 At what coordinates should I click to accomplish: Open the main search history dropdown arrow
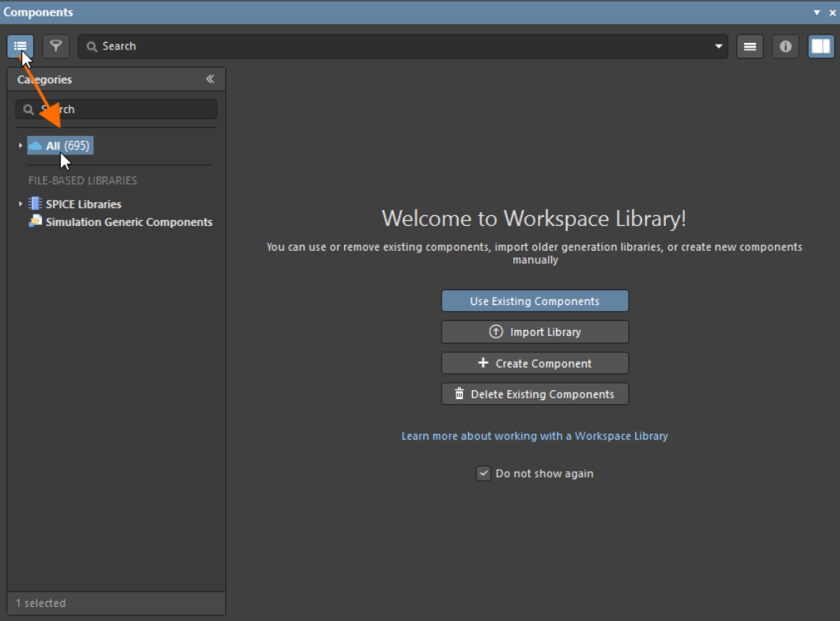point(719,46)
